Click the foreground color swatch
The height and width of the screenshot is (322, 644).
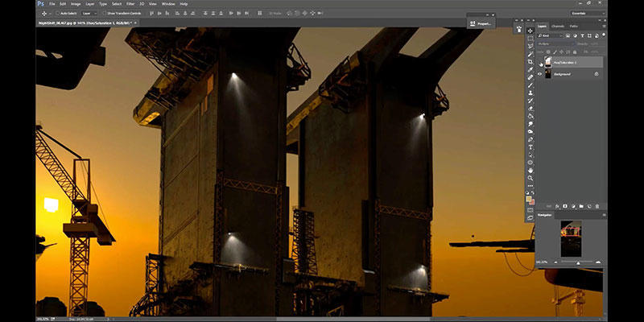coord(529,198)
